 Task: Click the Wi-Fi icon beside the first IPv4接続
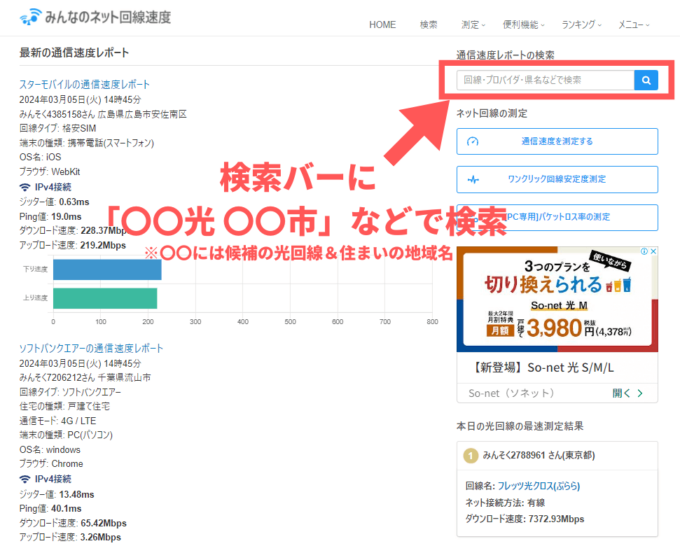25,187
